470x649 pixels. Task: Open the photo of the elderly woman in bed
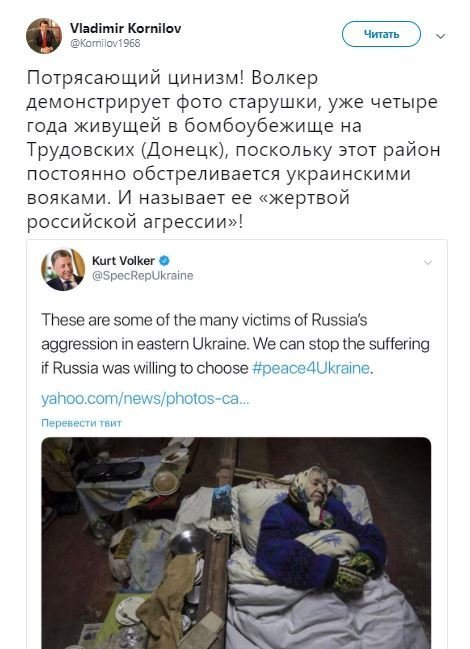[236, 543]
